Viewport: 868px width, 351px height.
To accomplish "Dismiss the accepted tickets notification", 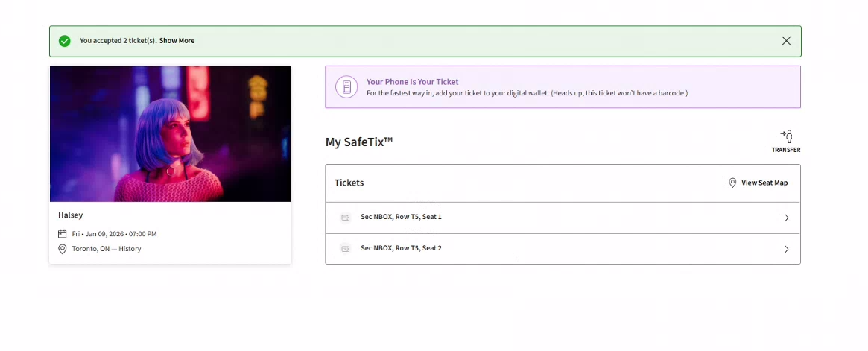I will click(x=786, y=41).
